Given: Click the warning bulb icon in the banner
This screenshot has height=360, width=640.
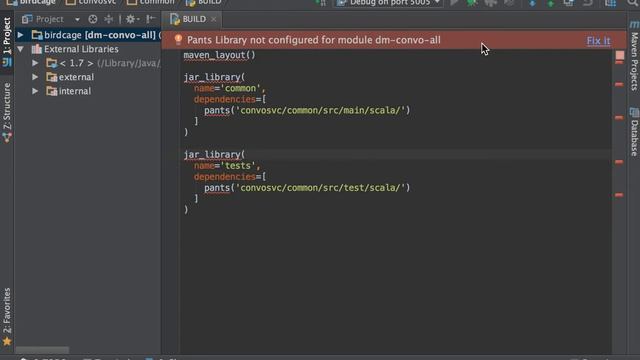Looking at the screenshot, I should click(178, 40).
